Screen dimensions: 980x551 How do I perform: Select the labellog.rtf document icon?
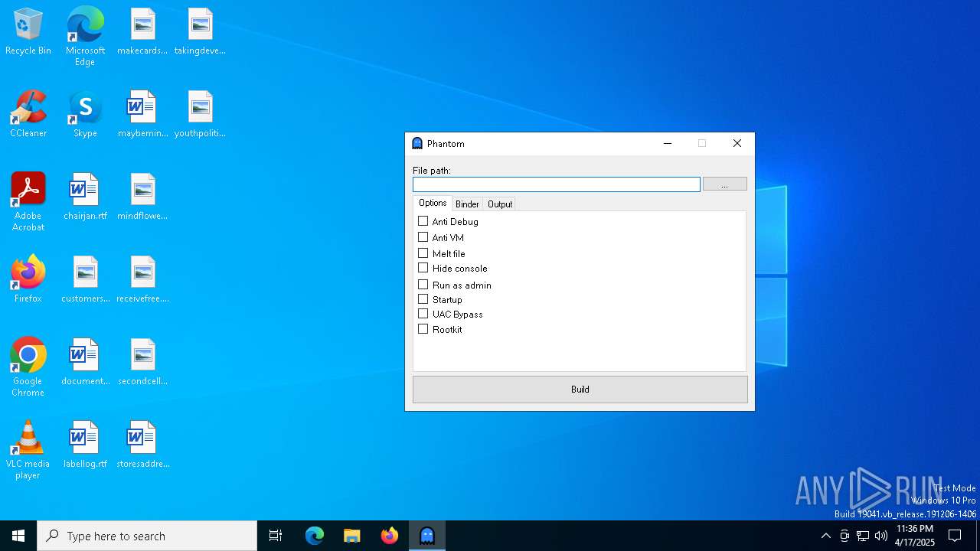tap(85, 445)
